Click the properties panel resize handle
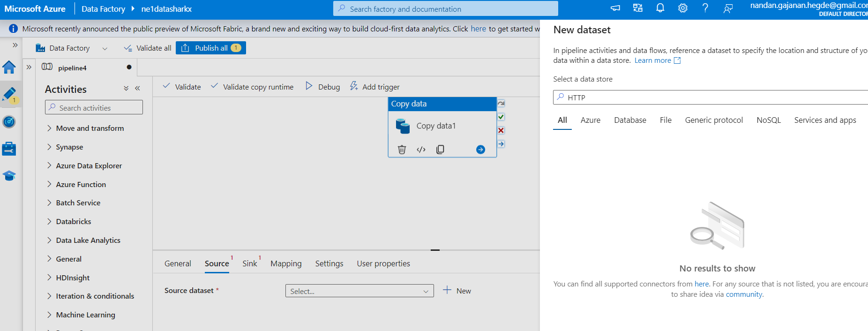 435,250
